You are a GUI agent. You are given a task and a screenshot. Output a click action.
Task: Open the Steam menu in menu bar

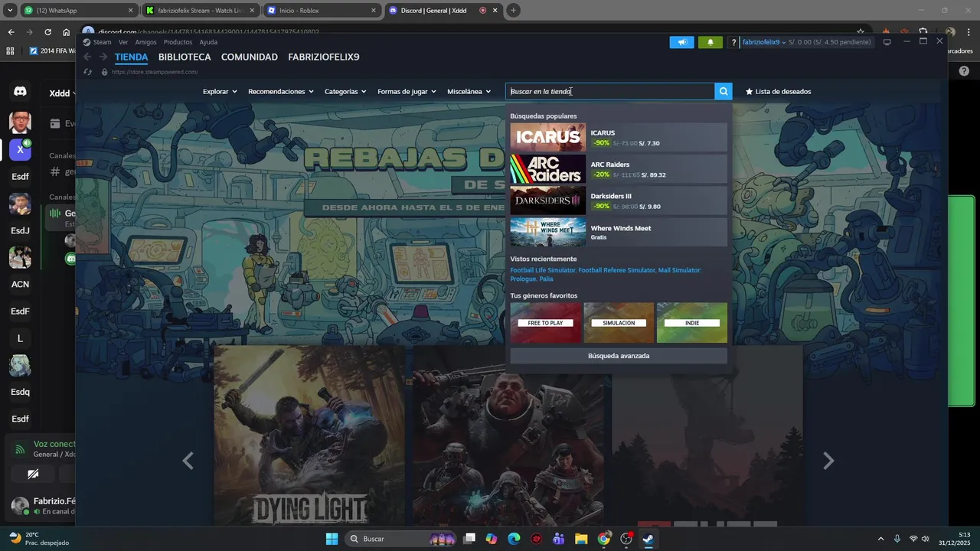(102, 42)
